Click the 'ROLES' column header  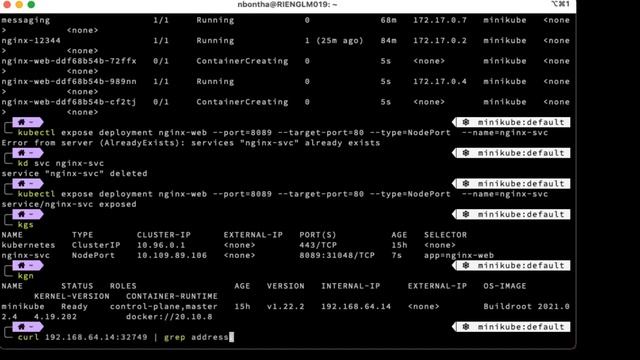(x=123, y=286)
